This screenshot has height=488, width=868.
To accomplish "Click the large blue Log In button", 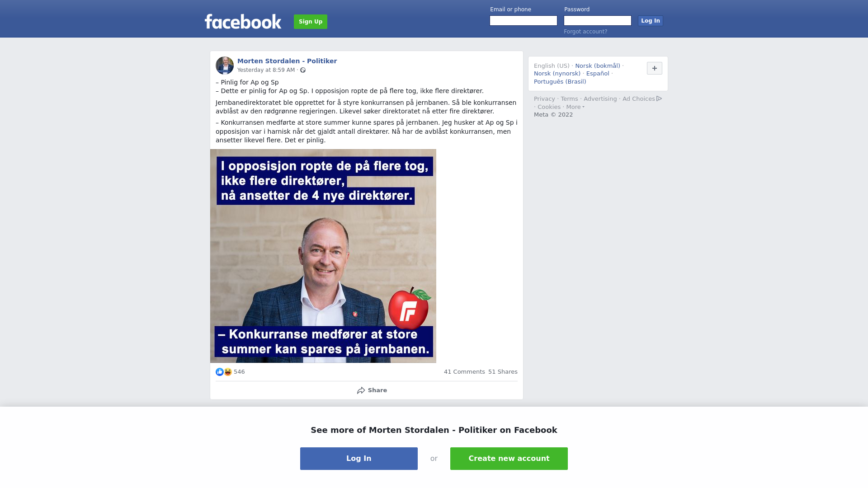I will 359,459.
